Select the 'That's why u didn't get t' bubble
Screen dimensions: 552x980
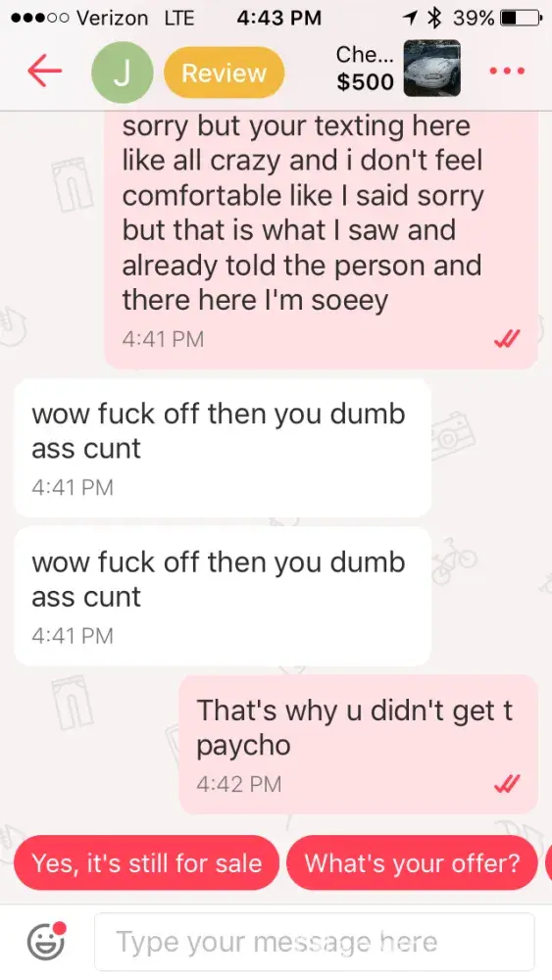point(358,744)
